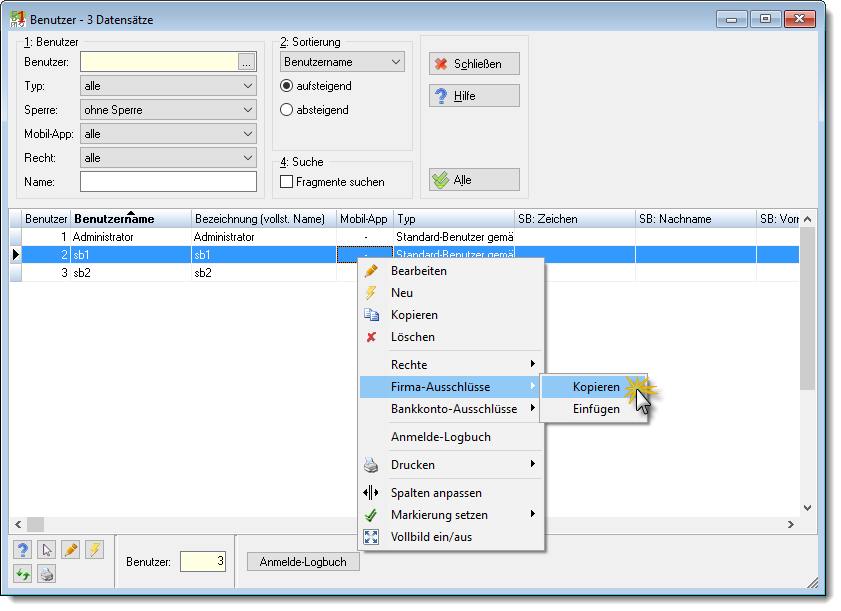The image size is (841, 611).
Task: Click the Schließen button
Action: pos(474,64)
